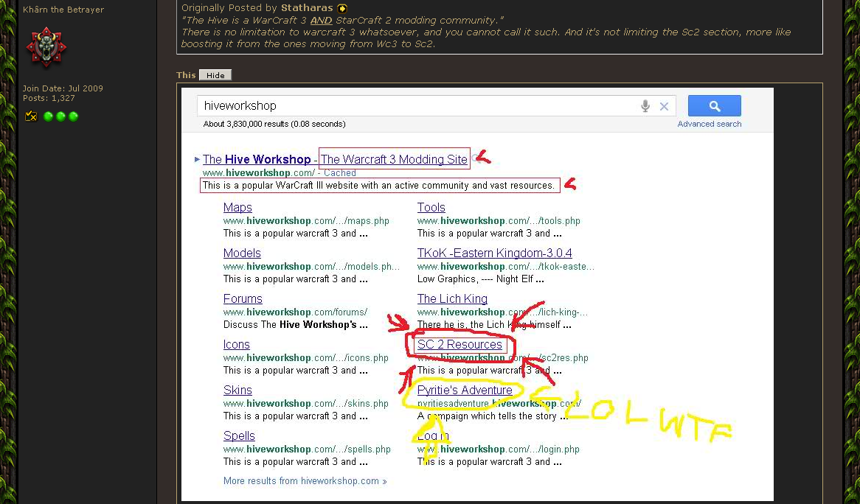
Task: Open the Cached link
Action: pos(339,173)
